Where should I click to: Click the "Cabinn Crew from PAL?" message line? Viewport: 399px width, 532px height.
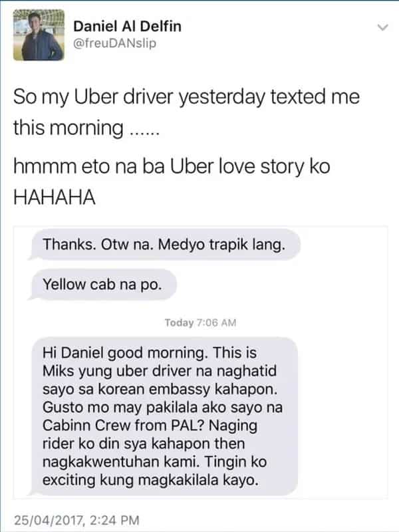tap(150, 426)
